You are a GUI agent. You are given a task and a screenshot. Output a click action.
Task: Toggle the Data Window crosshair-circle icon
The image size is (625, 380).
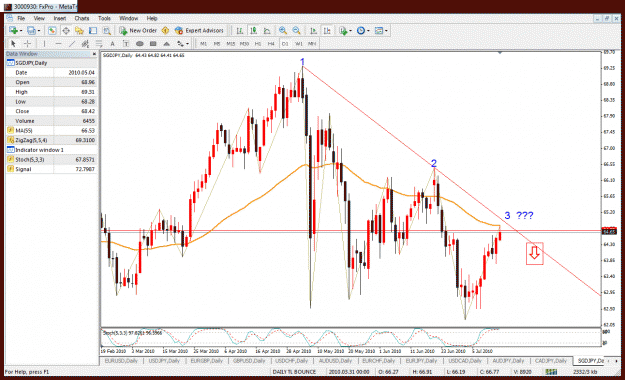(x=66, y=31)
